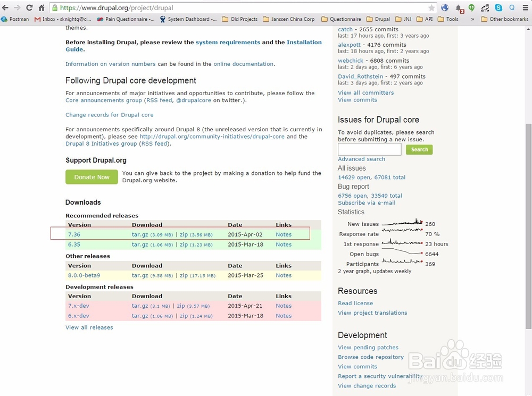Click the blue Q search extension icon

tap(512, 7)
